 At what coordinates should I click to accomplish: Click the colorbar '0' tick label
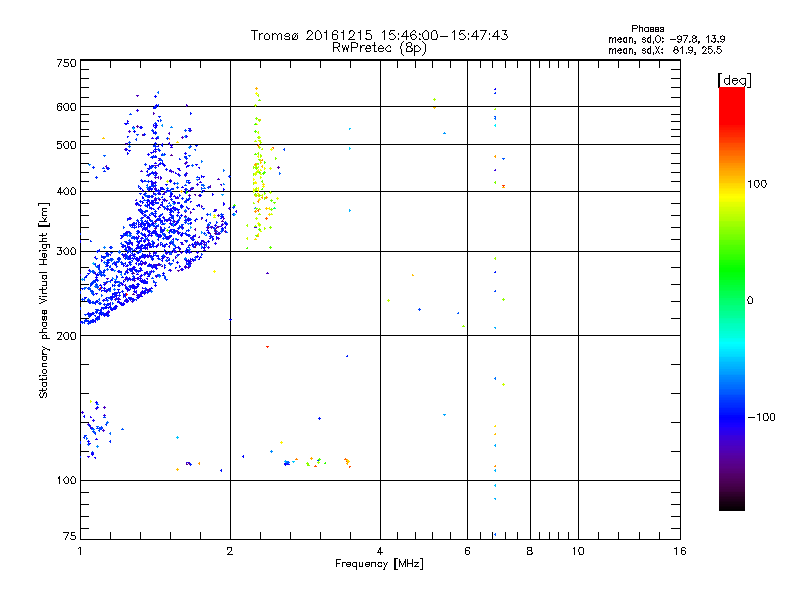click(x=750, y=300)
